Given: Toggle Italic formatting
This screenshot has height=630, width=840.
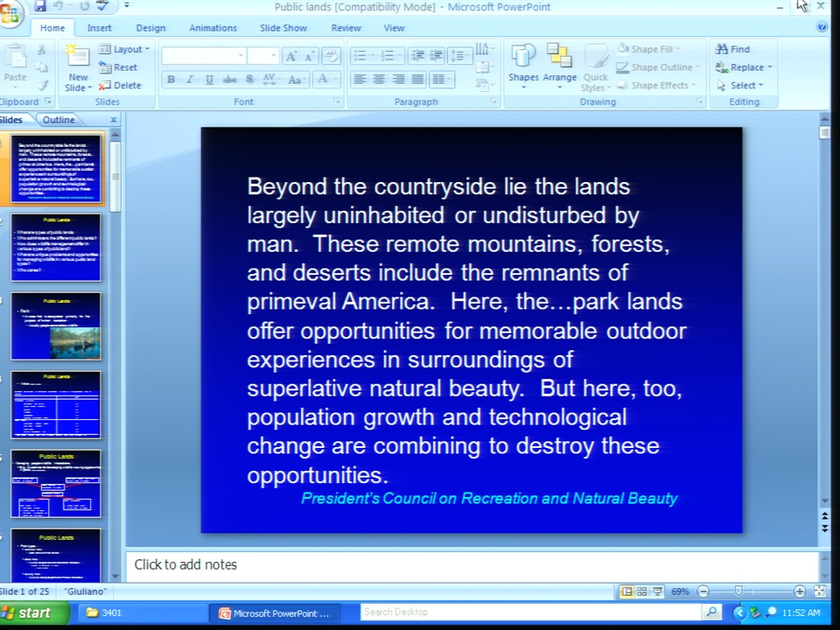Looking at the screenshot, I should click(190, 80).
